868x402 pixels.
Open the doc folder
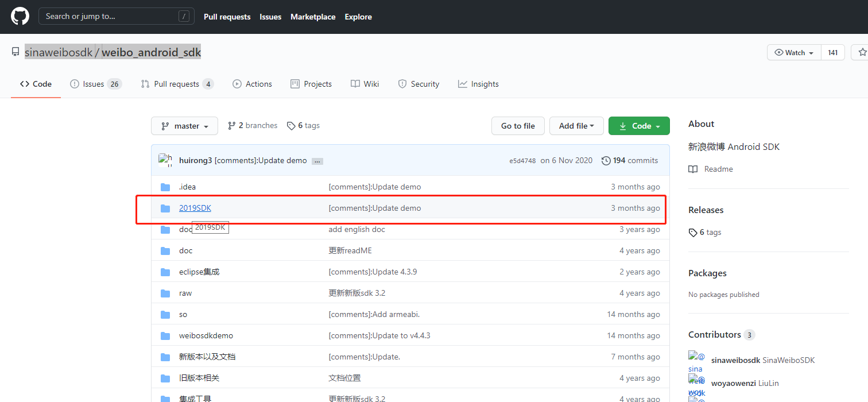(x=186, y=250)
